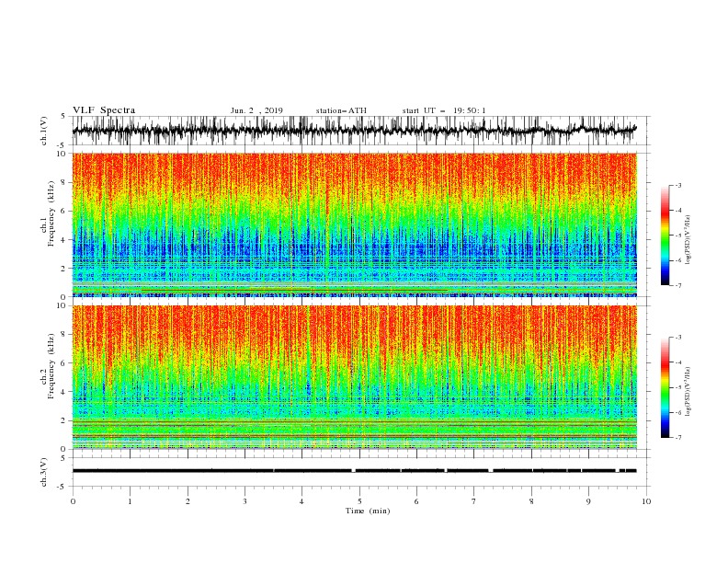Click the '-7' value on lower colorbar

pos(678,438)
